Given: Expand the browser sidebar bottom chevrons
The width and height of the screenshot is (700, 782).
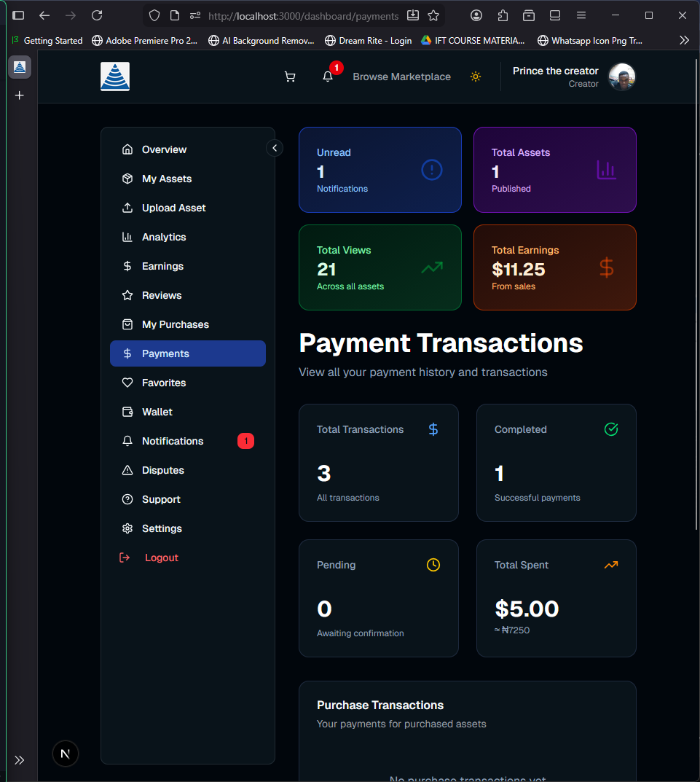Looking at the screenshot, I should [20, 760].
